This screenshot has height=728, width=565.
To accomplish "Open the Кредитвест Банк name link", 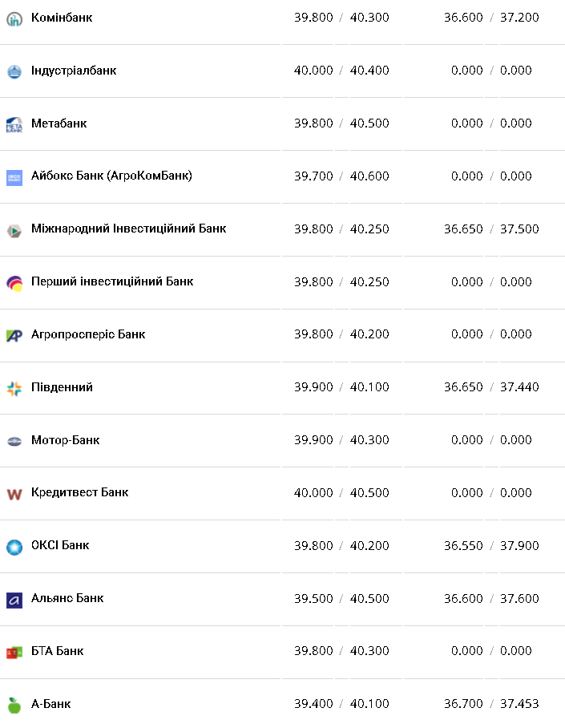I will (79, 492).
